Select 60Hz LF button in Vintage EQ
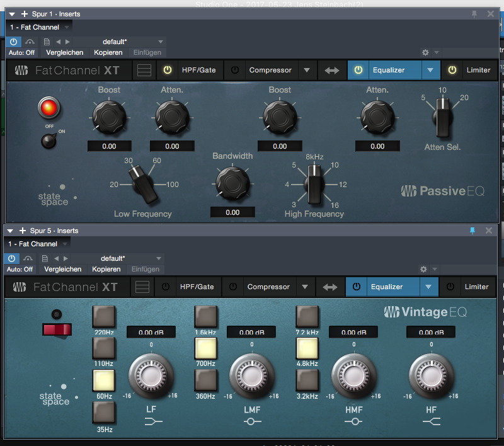This screenshot has height=446, width=504. coord(104,380)
